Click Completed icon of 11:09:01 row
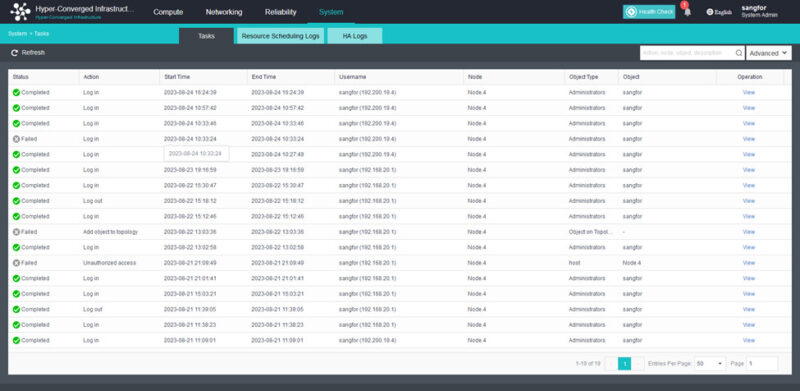 16,340
